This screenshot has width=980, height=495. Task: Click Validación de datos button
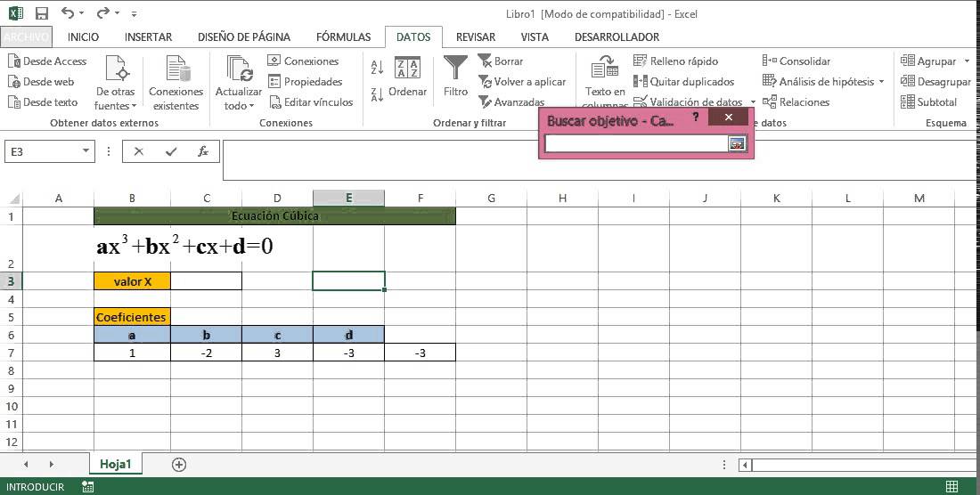[x=688, y=102]
